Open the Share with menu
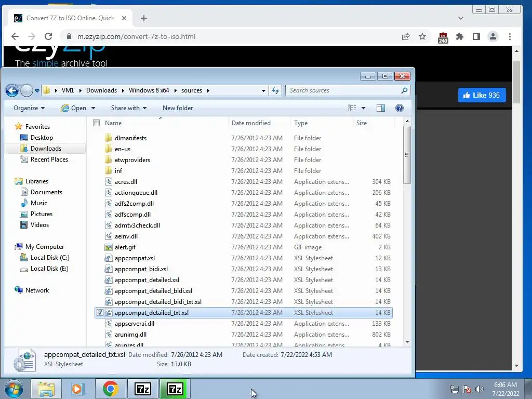Viewport: 532px width, 399px height. click(129, 108)
